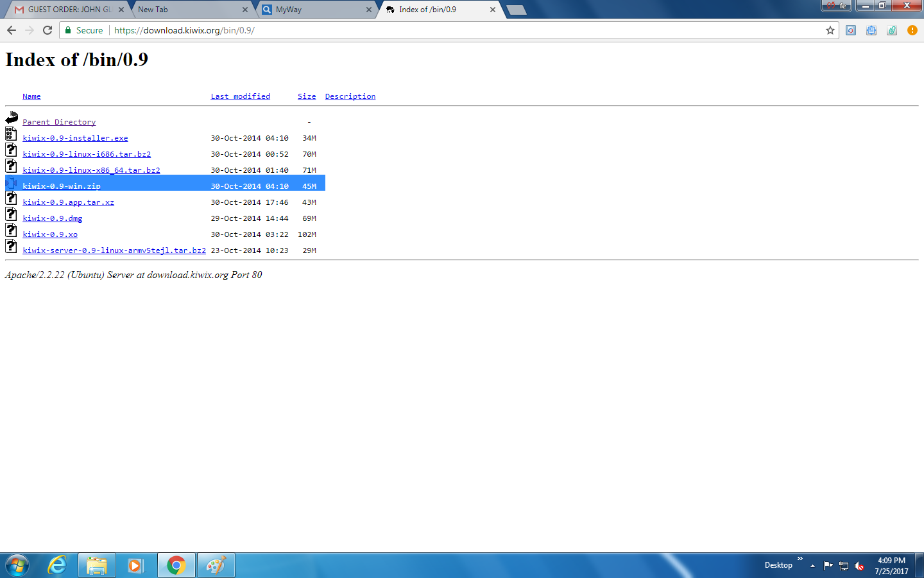Screen dimensions: 924x578
Task: Sort the listing by Name
Action: point(31,96)
